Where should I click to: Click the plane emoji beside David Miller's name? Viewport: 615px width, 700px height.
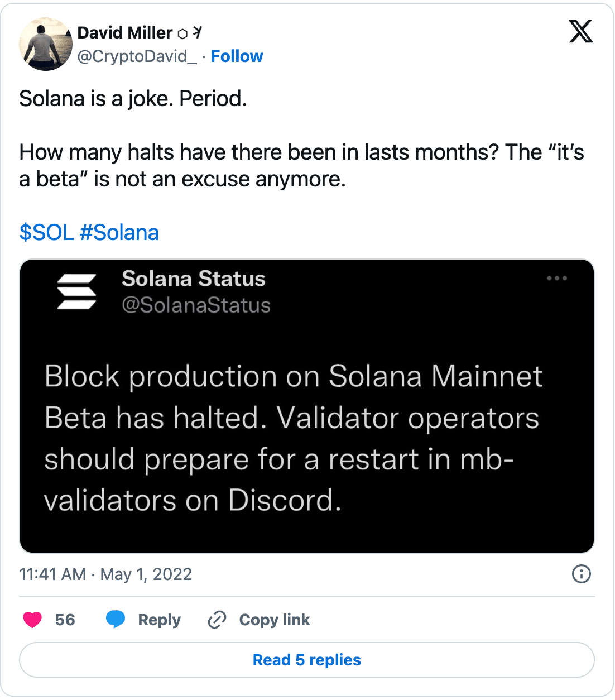coord(196,32)
